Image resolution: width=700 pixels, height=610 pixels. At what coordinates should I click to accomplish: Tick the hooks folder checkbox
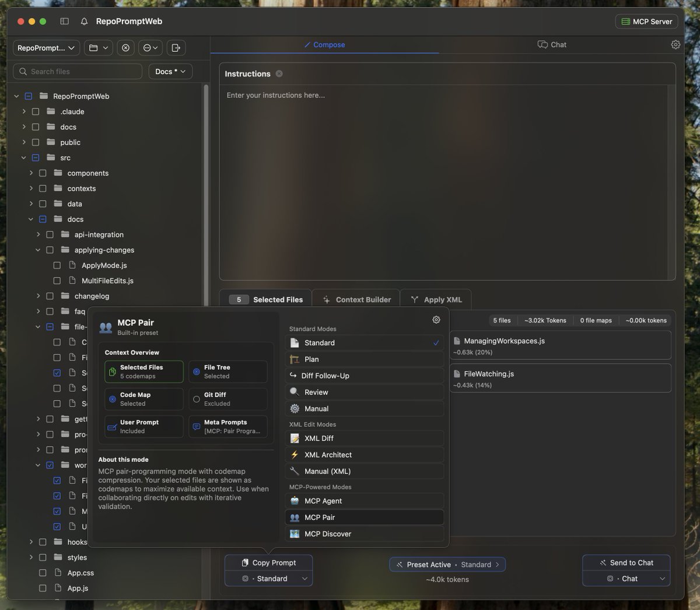coord(43,542)
